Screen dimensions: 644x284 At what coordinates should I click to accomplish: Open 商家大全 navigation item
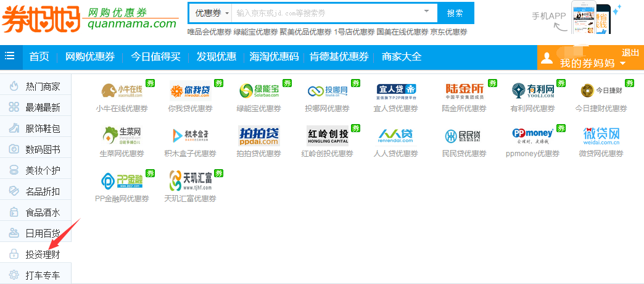pyautogui.click(x=402, y=57)
